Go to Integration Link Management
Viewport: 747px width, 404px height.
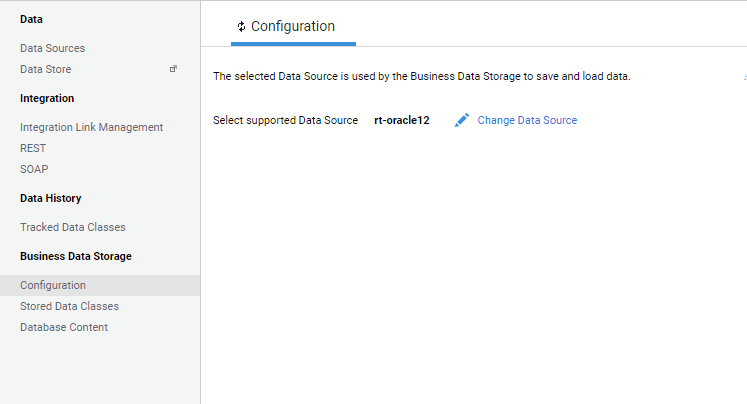[x=91, y=127]
